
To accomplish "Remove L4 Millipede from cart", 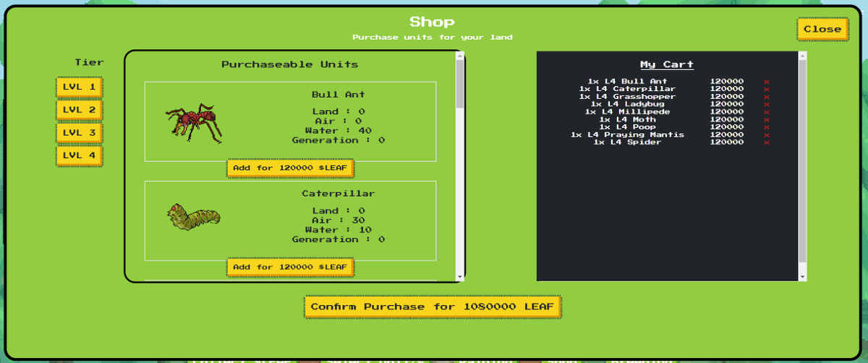I will (767, 112).
